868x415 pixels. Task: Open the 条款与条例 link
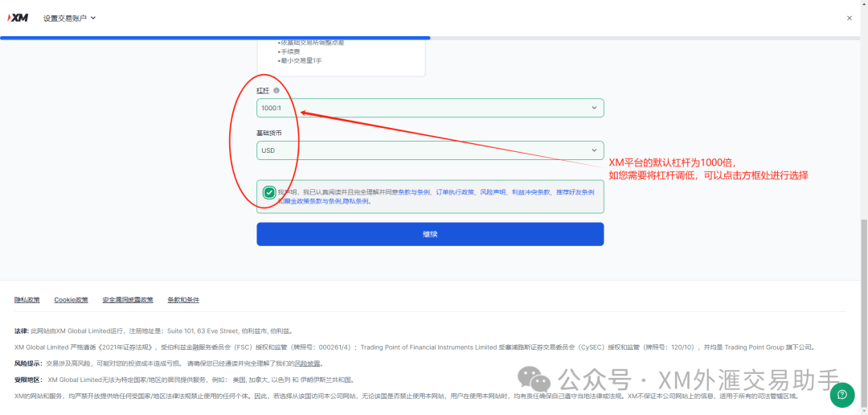pyautogui.click(x=414, y=192)
